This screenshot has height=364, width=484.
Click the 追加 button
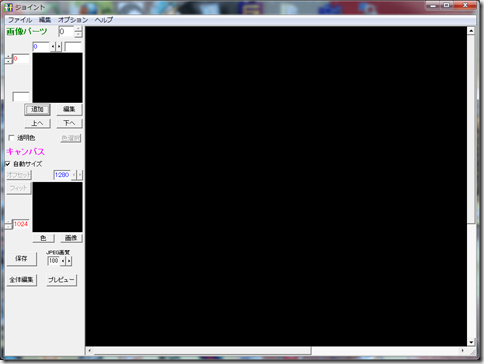[x=37, y=109]
